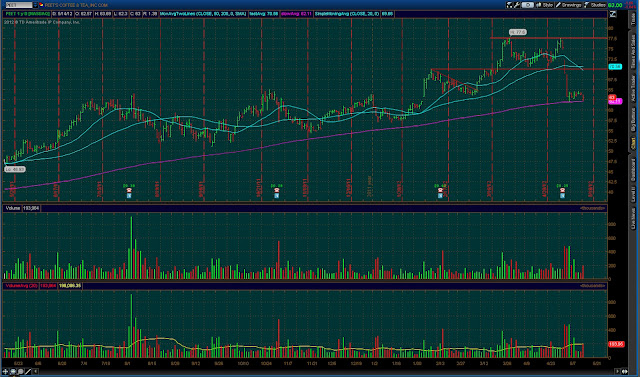Click the Volume study header label
Screen dimensions: 640x377
coord(13,208)
